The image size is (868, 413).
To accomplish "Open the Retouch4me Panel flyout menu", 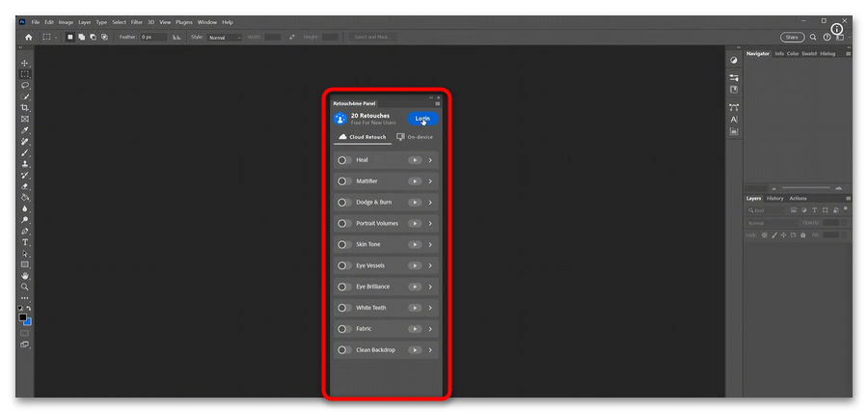I will click(437, 103).
